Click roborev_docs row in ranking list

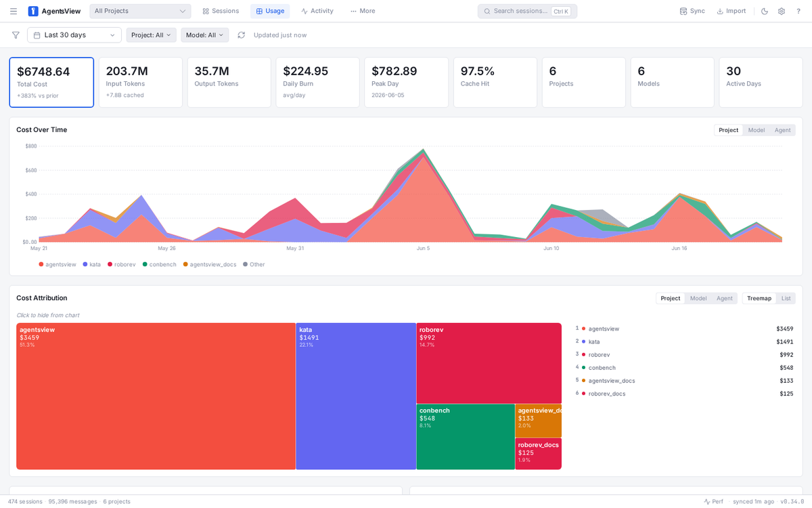(x=684, y=394)
